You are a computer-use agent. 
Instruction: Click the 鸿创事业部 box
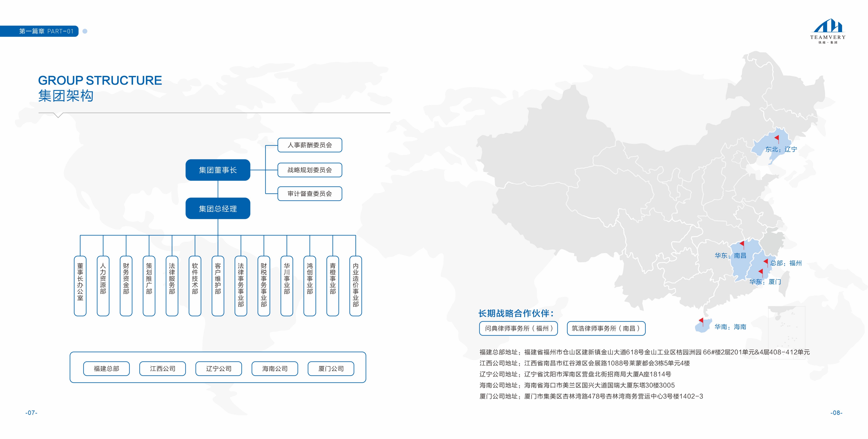coord(310,286)
